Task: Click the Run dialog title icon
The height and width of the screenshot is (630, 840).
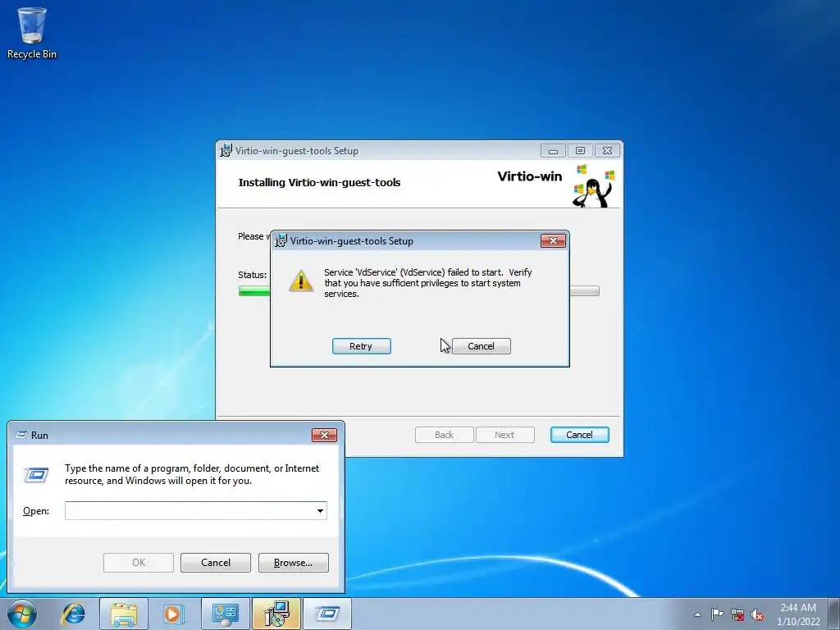Action: click(21, 435)
